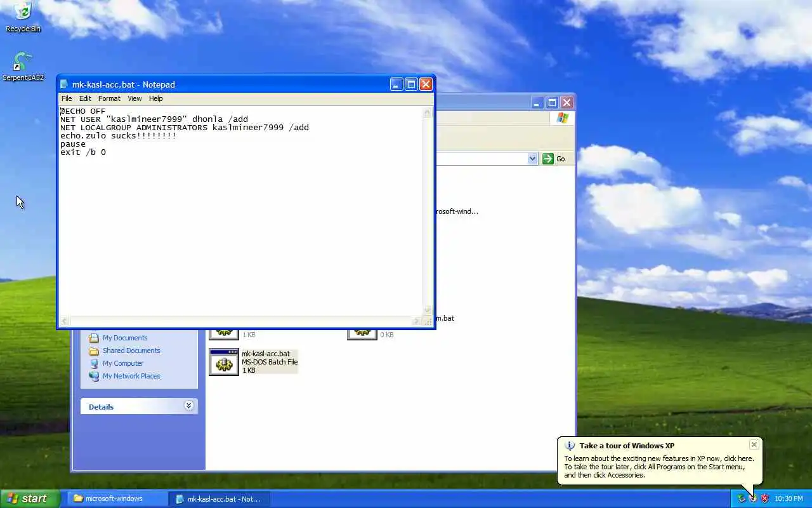Open the Format menu in Notepad
This screenshot has width=812, height=508.
coord(109,98)
